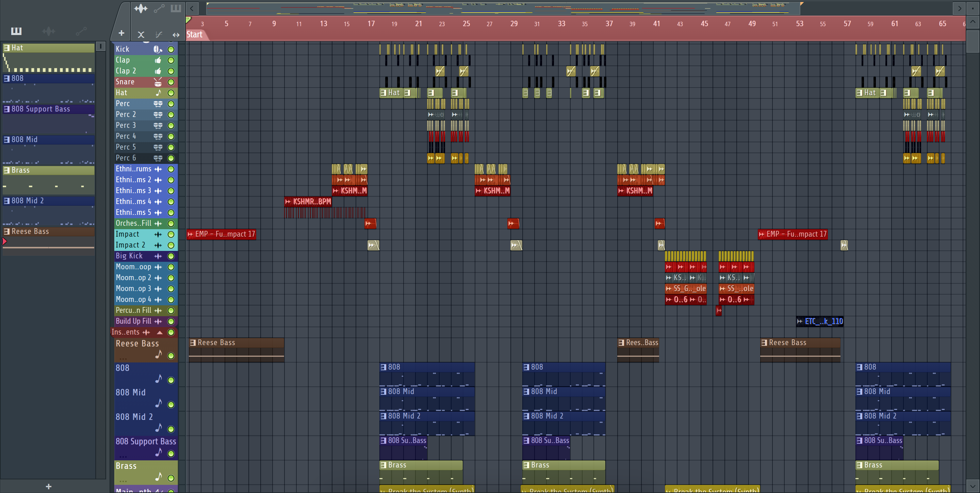The image size is (980, 493).
Task: Click the Reese Bass track note icon
Action: tap(158, 354)
